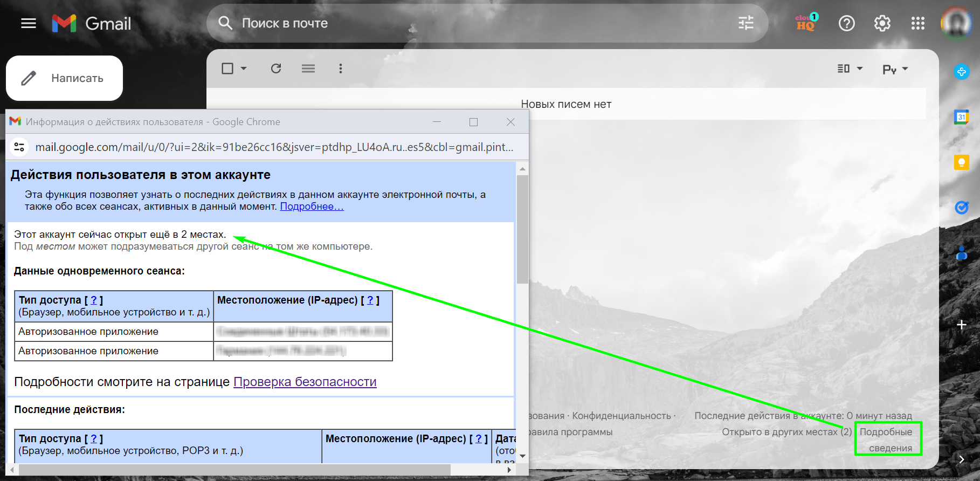The height and width of the screenshot is (481, 980).
Task: Click the Написать compose button
Action: pyautogui.click(x=64, y=78)
